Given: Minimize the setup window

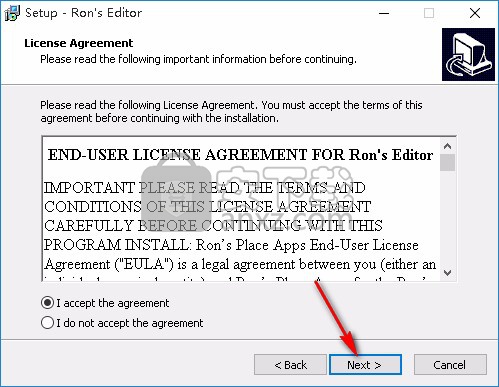Looking at the screenshot, I should 384,13.
